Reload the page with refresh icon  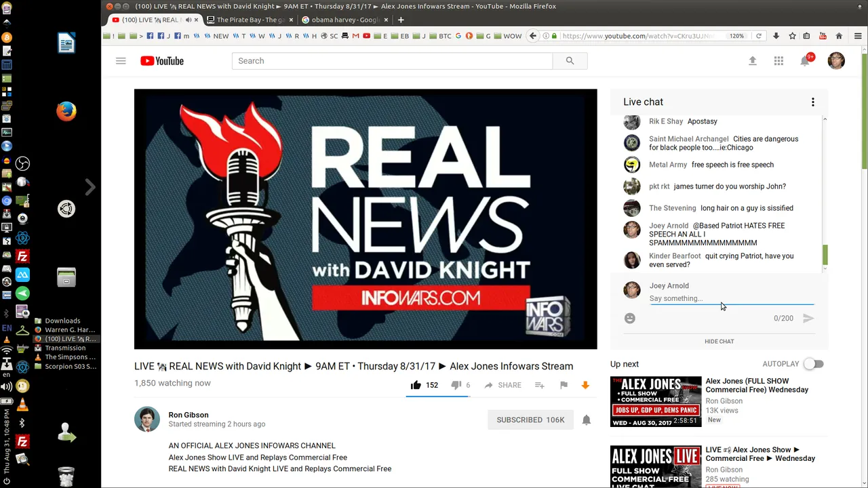[758, 36]
